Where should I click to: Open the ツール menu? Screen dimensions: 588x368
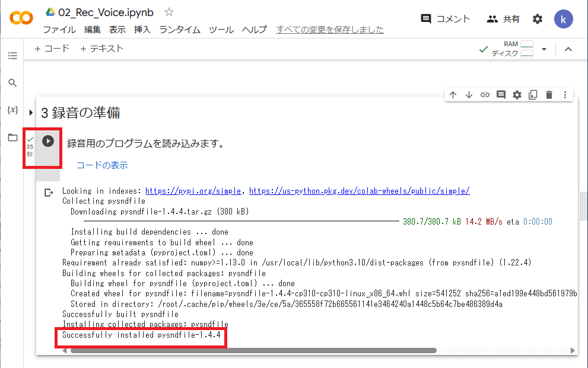221,30
